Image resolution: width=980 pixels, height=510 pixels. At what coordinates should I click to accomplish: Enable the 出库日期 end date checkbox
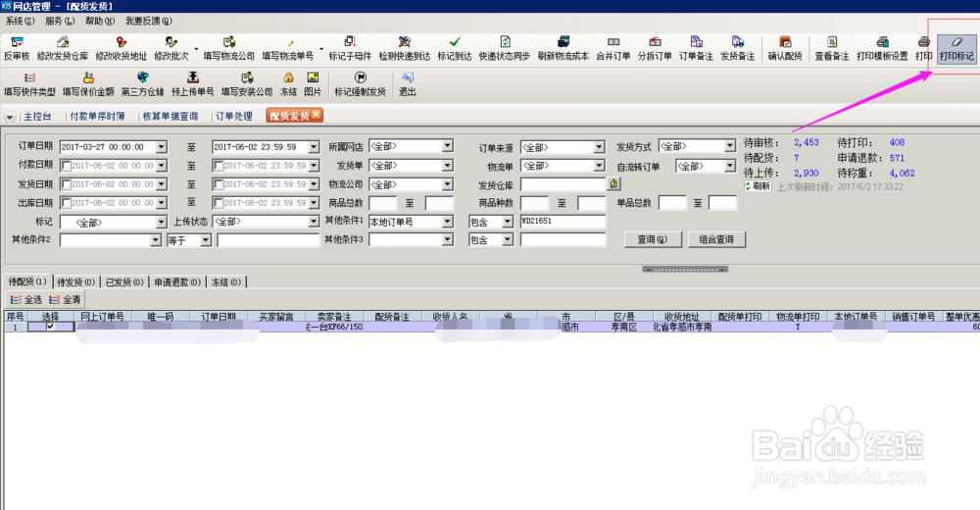[x=219, y=203]
